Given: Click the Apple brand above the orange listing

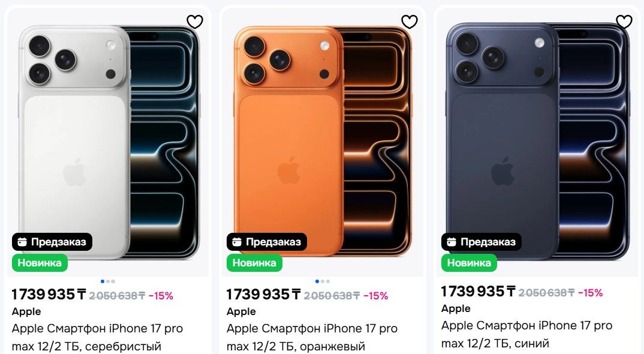Looking at the screenshot, I should 241,311.
